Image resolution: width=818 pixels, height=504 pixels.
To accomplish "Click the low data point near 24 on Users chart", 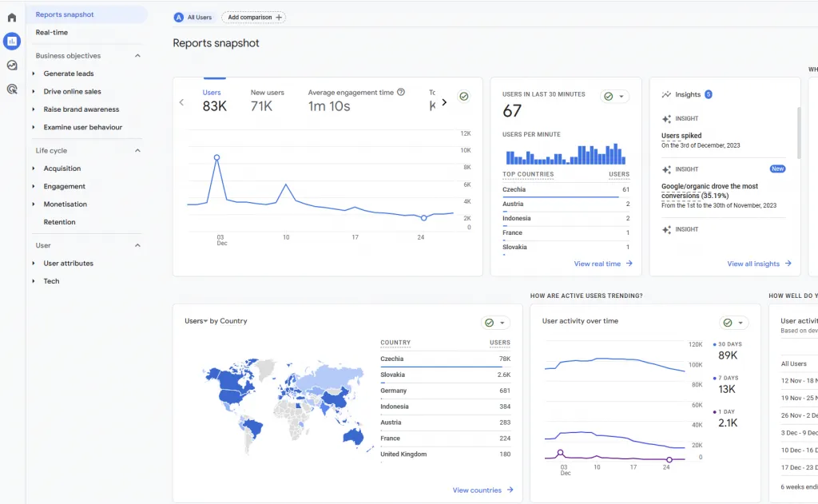I will (x=423, y=218).
